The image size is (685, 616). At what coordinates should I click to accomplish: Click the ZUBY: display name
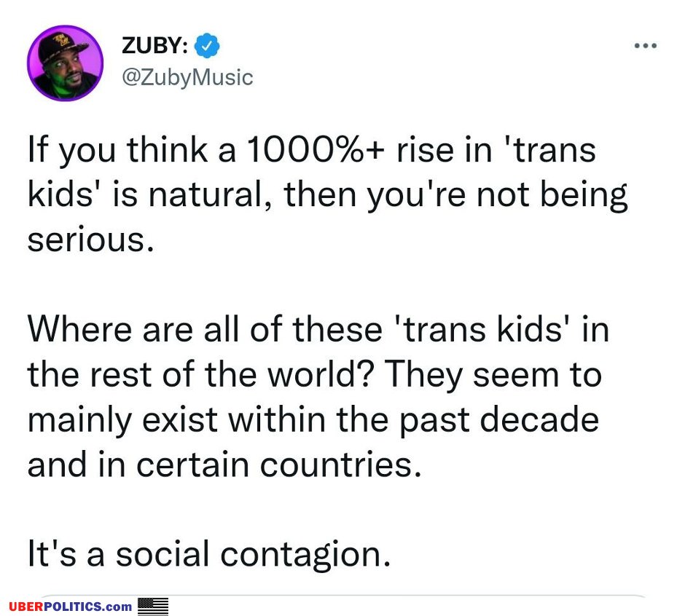pos(155,45)
